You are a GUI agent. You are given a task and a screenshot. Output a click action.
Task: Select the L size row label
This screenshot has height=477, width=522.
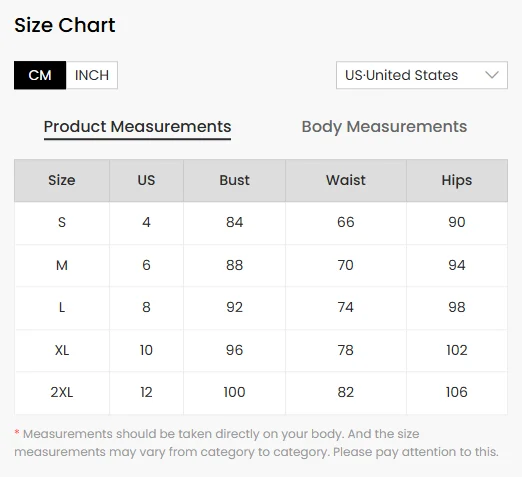click(x=62, y=307)
